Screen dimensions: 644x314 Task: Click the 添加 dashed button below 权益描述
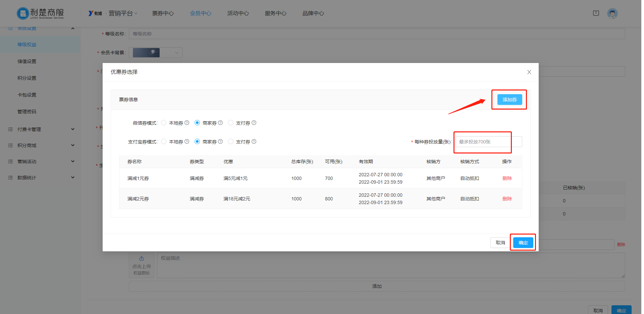tap(377, 286)
